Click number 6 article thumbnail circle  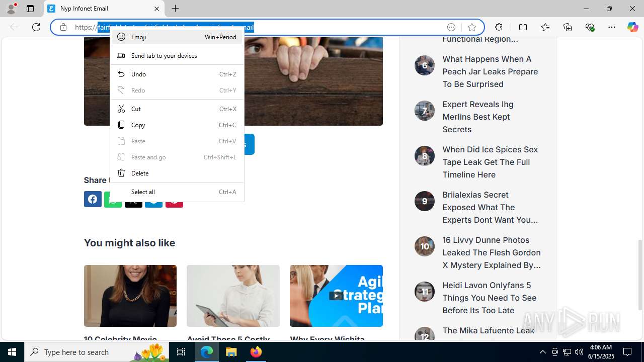(x=425, y=65)
